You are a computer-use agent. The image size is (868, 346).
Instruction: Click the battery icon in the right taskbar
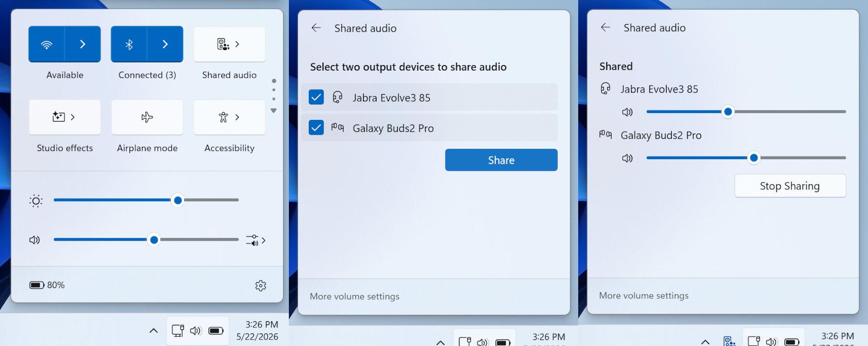[792, 342]
